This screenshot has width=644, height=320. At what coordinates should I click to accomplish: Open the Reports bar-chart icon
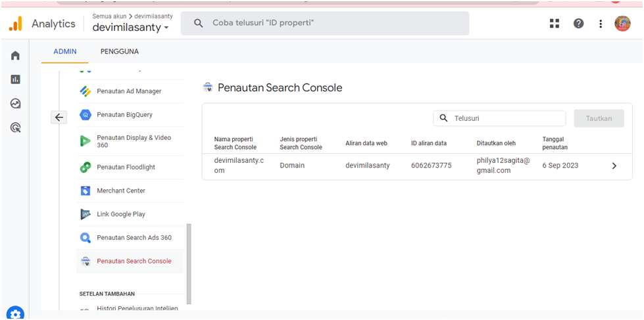[16, 80]
